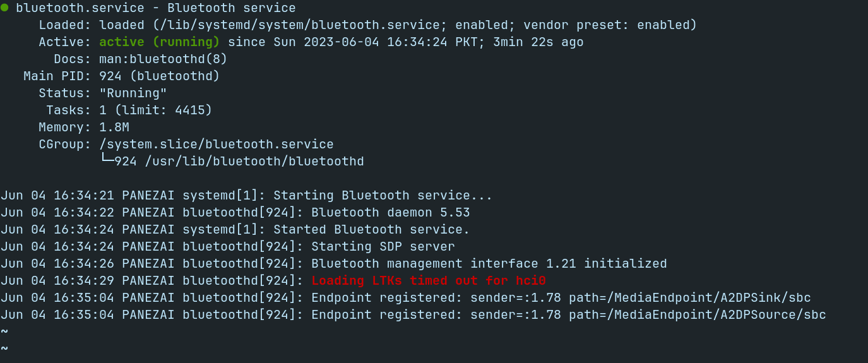Click the green status dot before bluetooth.service

4,8
